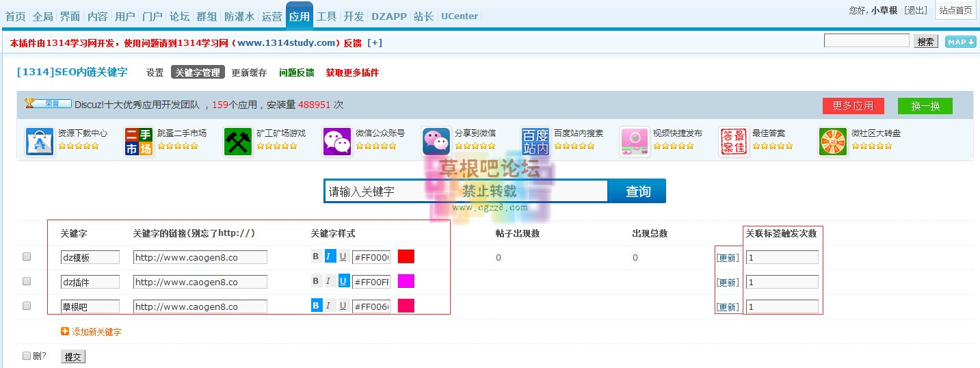The image size is (980, 368).
Task: Open the 最佳答案 red stamp icon
Action: [734, 142]
